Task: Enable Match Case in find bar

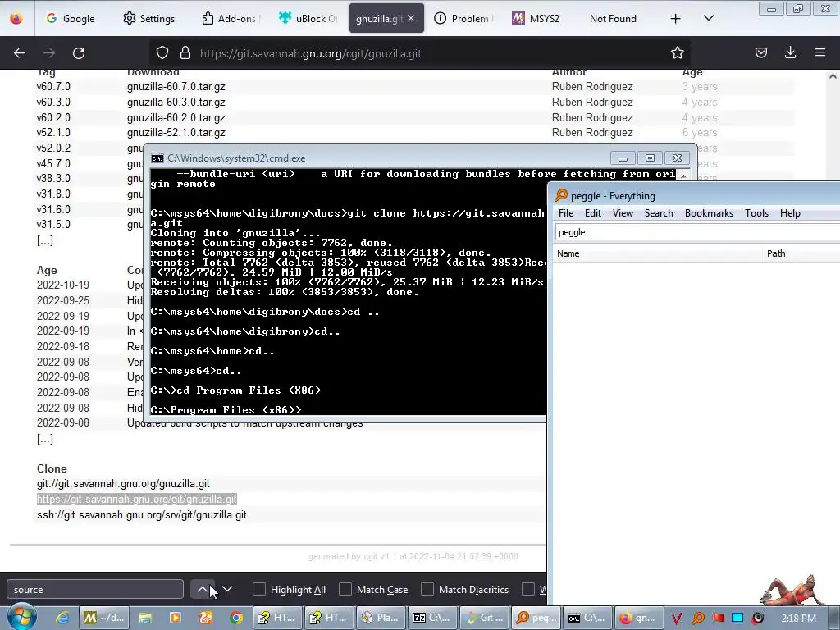Action: click(345, 589)
